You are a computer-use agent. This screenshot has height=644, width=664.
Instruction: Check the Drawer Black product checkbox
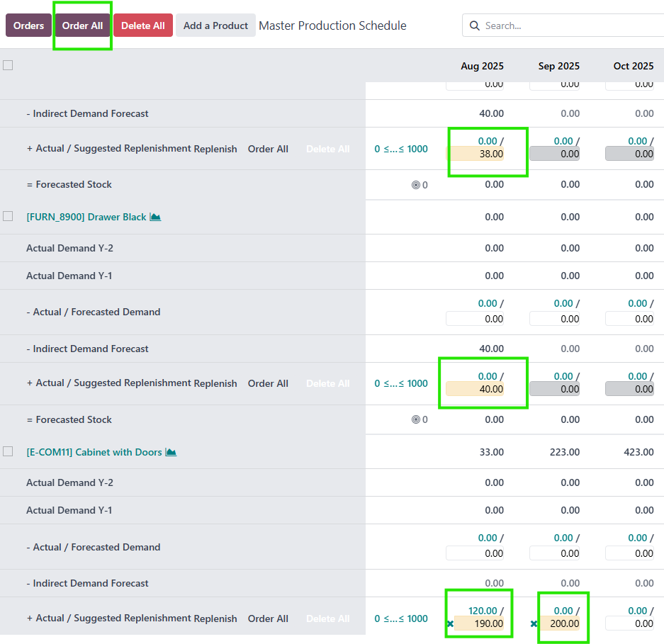pos(8,216)
